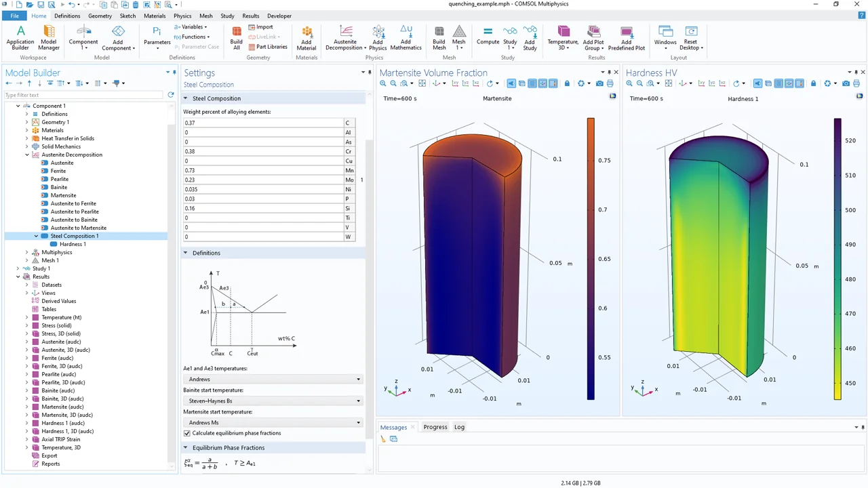
Task: Open the Martensite start temperature dropdown
Action: point(273,422)
